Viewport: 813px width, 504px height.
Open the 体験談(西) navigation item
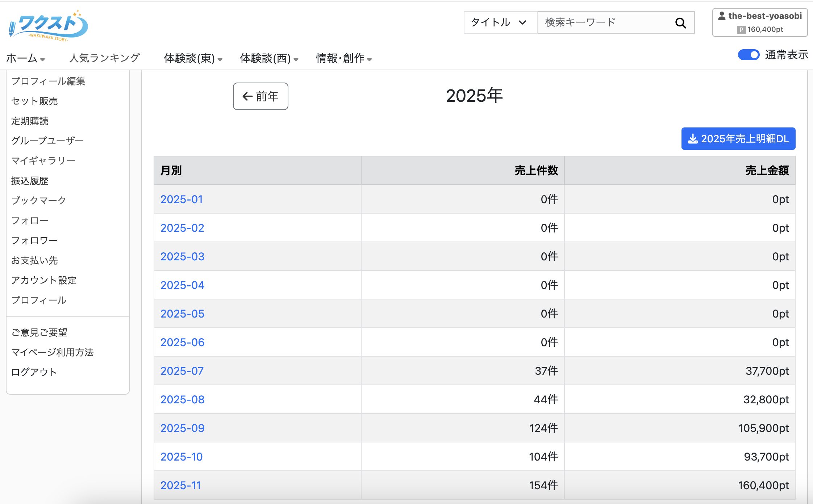268,58
